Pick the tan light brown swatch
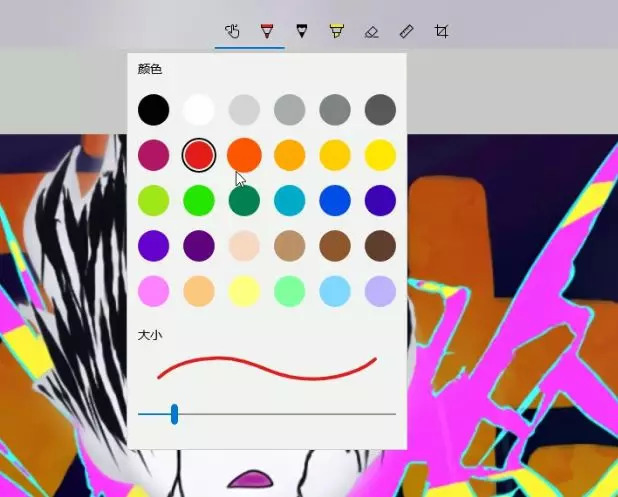618x497 pixels. click(x=290, y=246)
